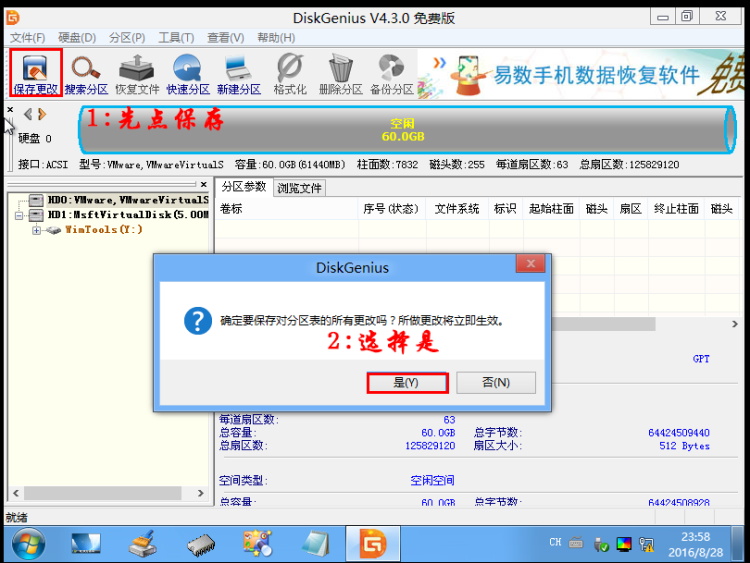Decline saving with the 否(N) button

[x=496, y=383]
